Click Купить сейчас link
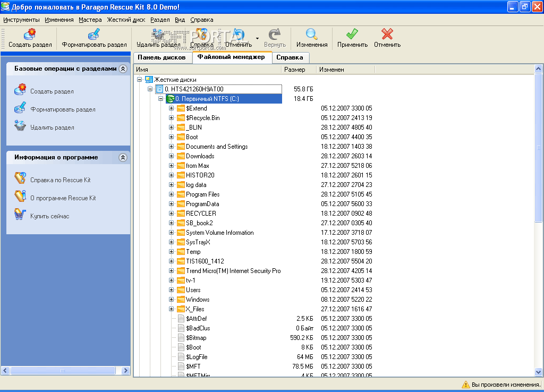544x392 pixels. (x=49, y=216)
